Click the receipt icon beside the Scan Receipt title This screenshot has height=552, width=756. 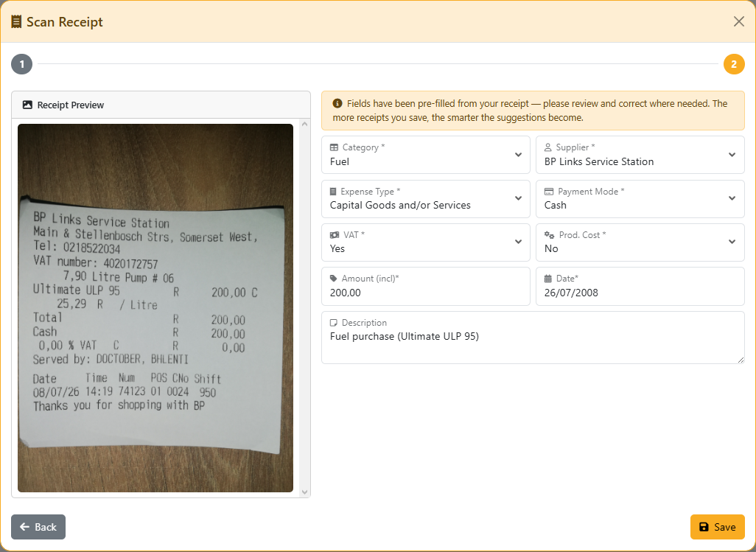tap(16, 21)
